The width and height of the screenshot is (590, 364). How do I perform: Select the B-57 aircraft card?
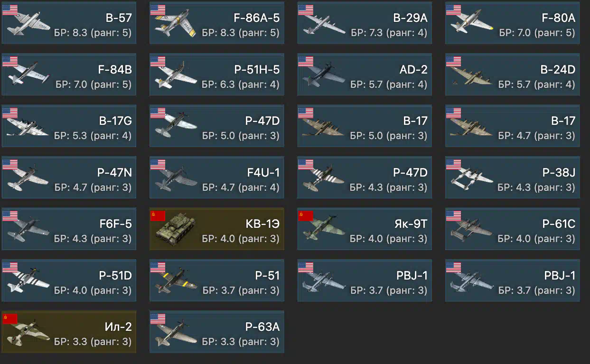point(69,23)
